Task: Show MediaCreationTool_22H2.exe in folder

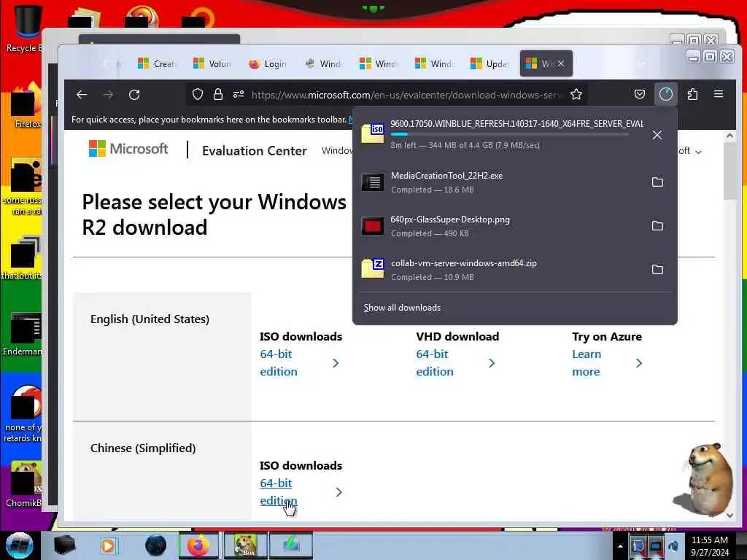Action: point(657,182)
